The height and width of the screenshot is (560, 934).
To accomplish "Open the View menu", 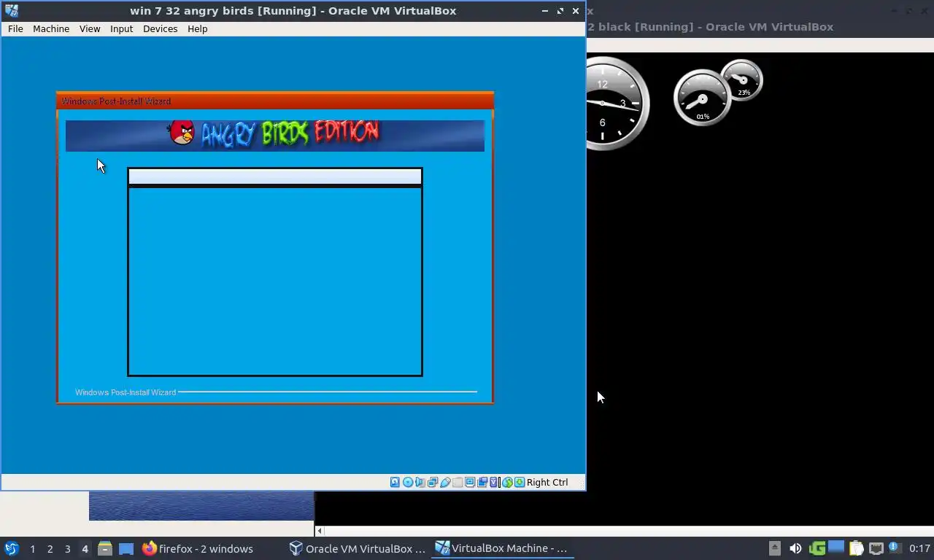I will [x=90, y=28].
